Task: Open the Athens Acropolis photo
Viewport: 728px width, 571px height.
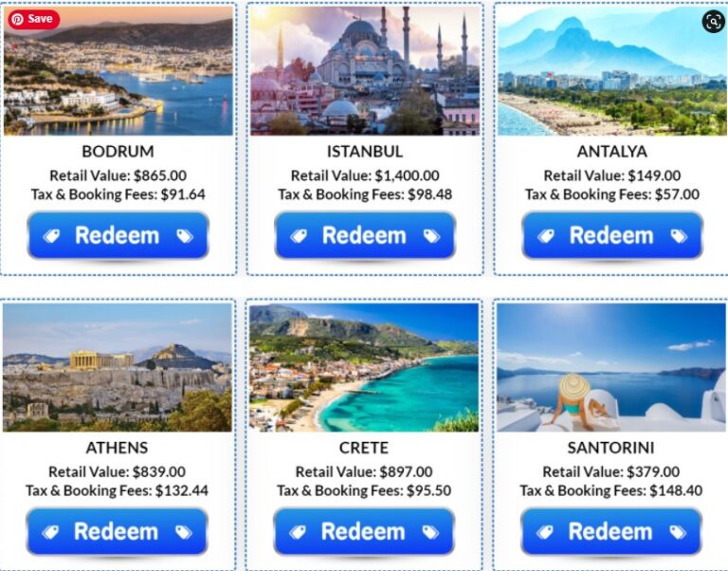Action: [x=117, y=367]
